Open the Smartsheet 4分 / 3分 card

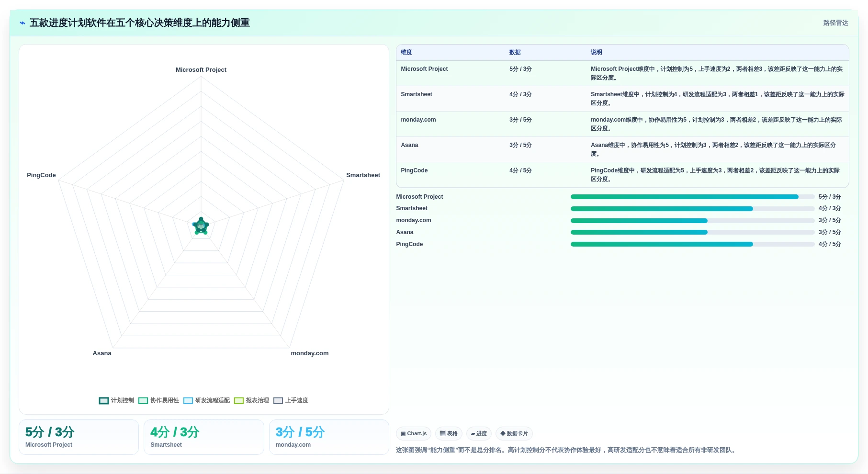click(204, 437)
